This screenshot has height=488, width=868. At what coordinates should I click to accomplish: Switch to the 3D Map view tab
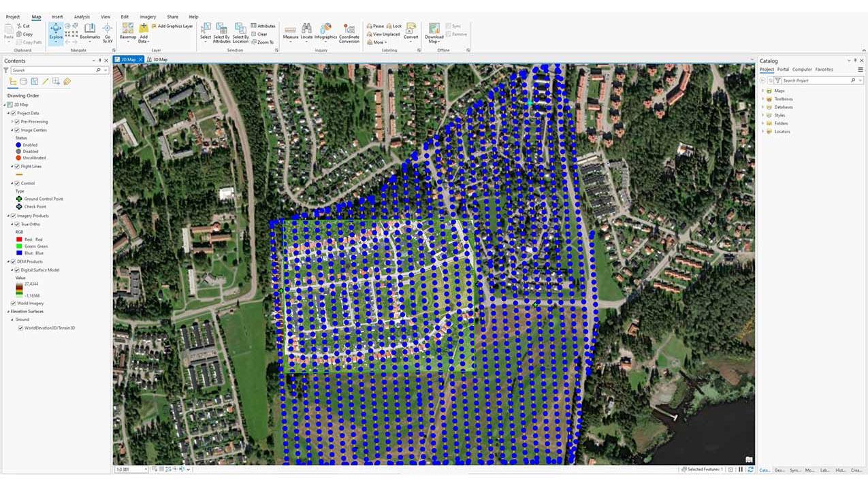tap(159, 60)
